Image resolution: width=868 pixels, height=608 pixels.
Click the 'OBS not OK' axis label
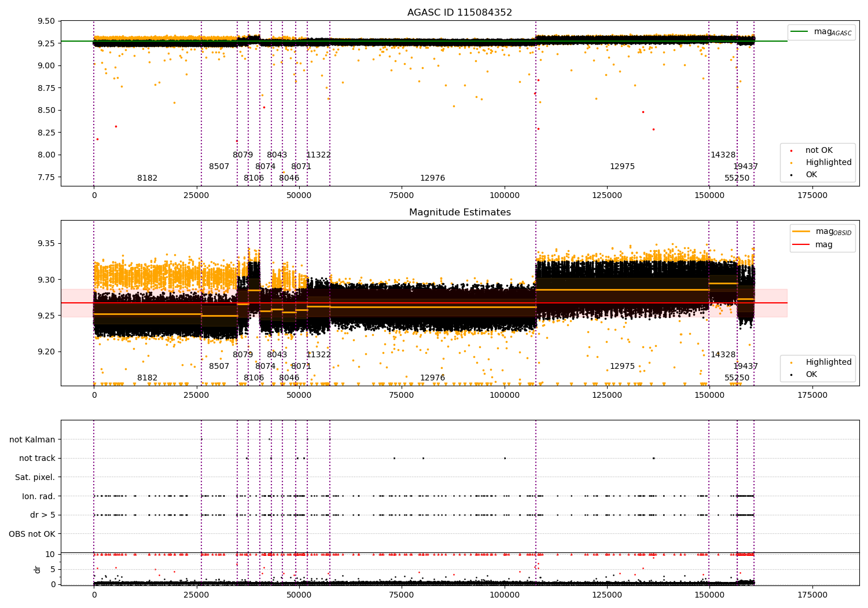(x=32, y=534)
